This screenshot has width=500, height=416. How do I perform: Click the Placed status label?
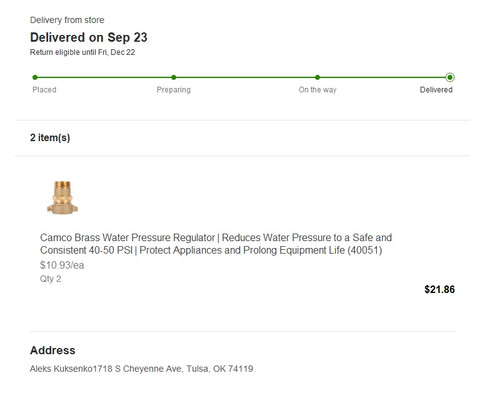44,90
